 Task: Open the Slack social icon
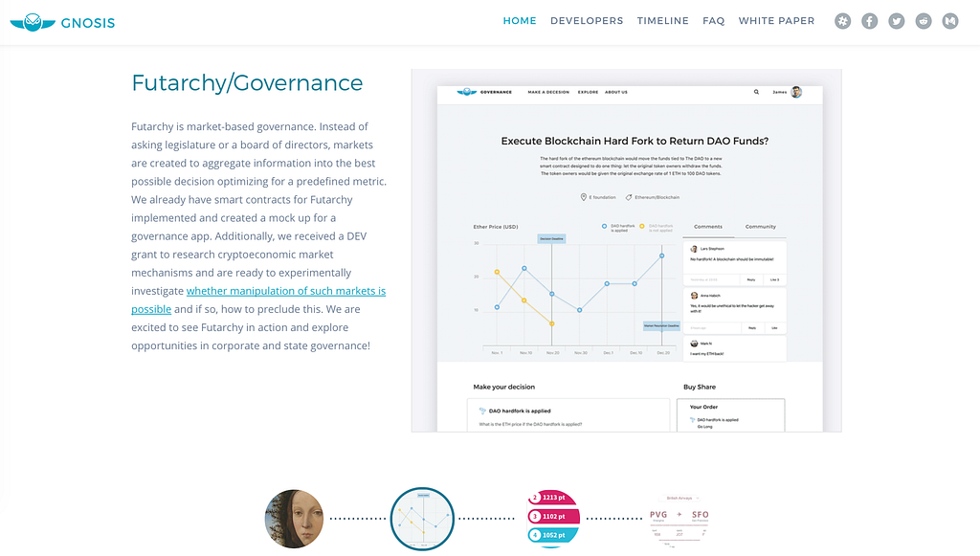[842, 21]
